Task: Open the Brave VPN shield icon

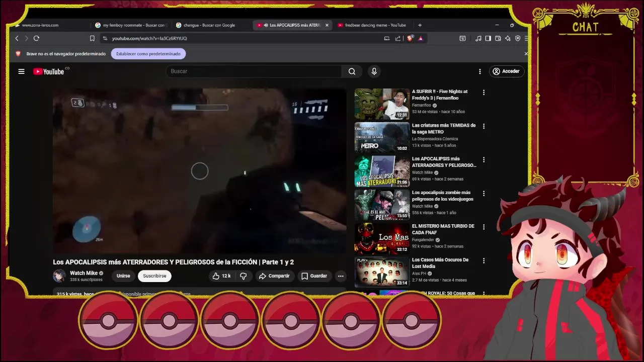Action: pyautogui.click(x=517, y=38)
